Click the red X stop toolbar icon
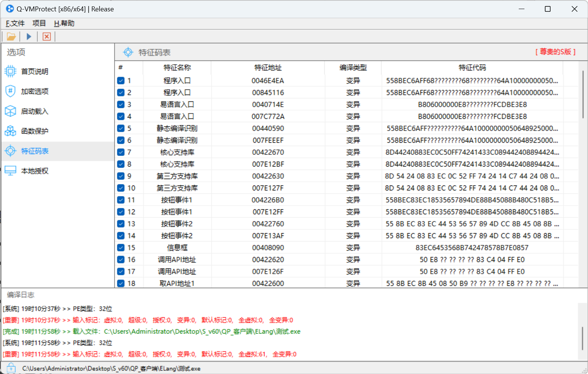 point(47,37)
